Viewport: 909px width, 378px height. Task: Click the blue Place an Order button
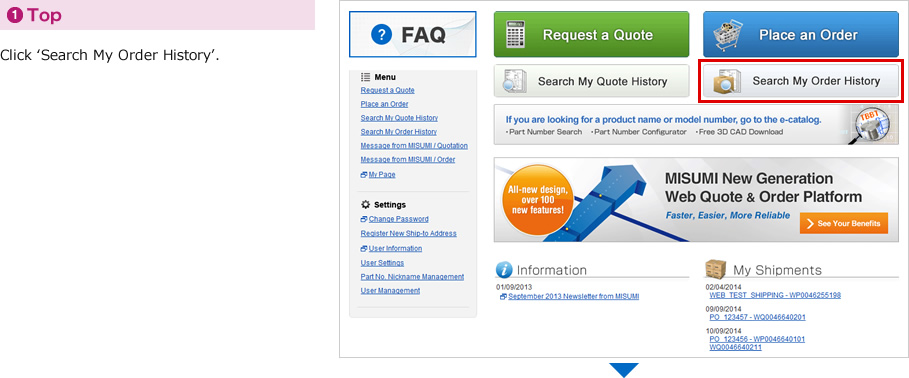pos(801,34)
